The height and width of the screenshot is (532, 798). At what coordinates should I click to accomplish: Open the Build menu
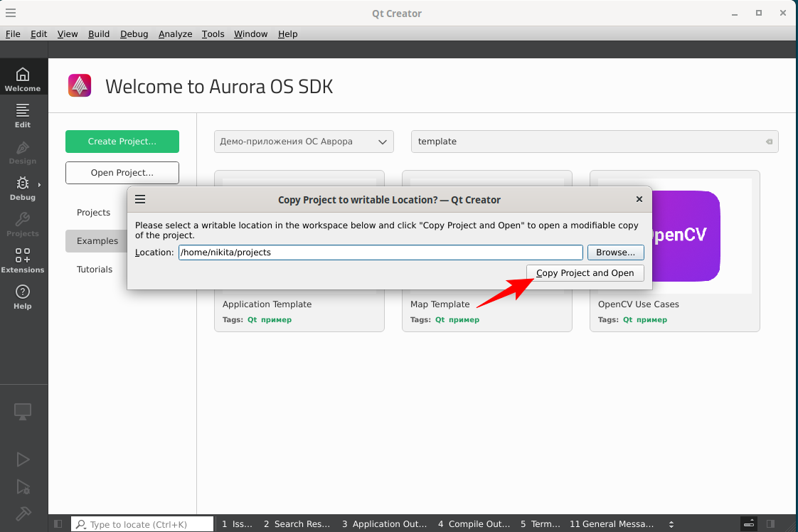[x=99, y=33]
